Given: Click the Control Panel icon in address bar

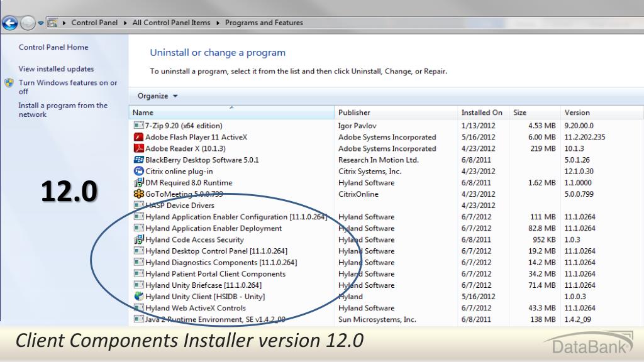Looking at the screenshot, I should (x=52, y=23).
